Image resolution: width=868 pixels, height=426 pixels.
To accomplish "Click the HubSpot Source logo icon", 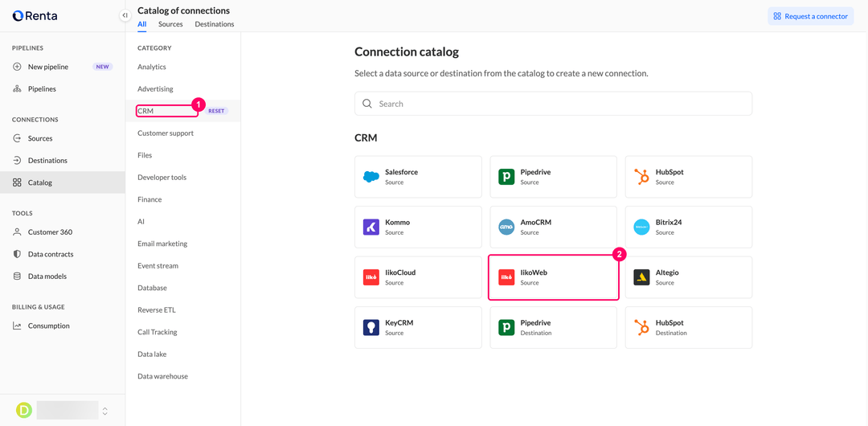I will pyautogui.click(x=641, y=177).
